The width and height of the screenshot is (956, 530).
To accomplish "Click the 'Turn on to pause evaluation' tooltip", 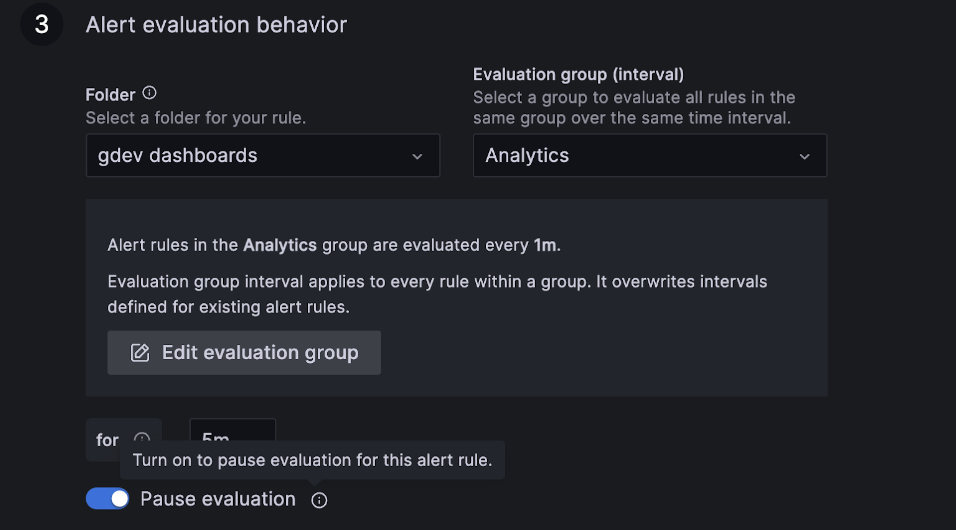I will coord(312,461).
